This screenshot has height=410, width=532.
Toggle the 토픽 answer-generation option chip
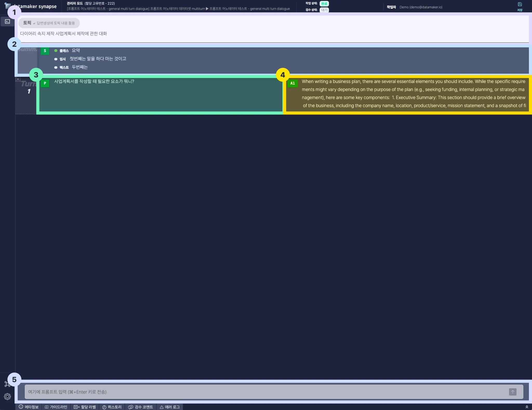tap(49, 23)
